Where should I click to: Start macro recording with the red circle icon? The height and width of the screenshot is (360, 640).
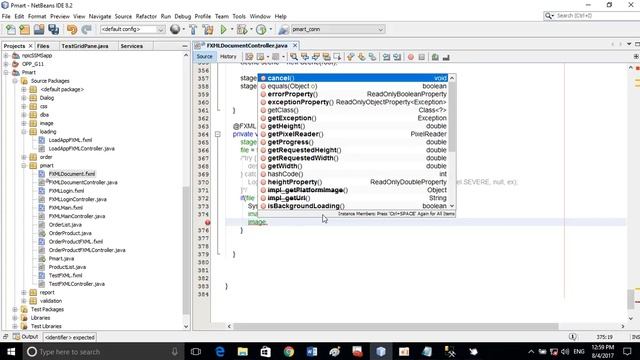(x=411, y=57)
